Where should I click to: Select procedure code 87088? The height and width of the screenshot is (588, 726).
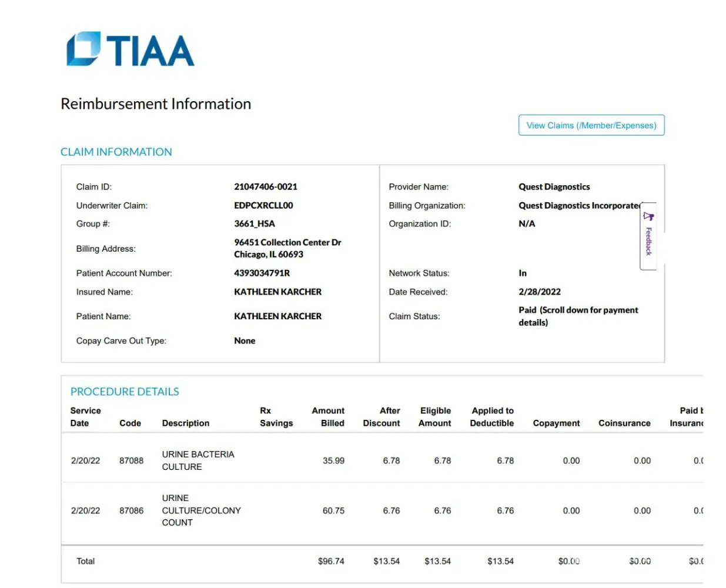tap(131, 461)
